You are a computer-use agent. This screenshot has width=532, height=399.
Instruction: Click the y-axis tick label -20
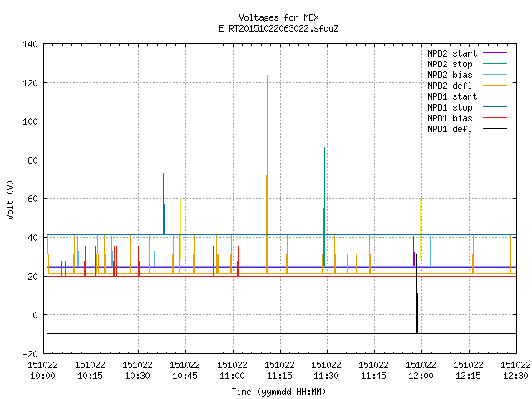coord(30,354)
